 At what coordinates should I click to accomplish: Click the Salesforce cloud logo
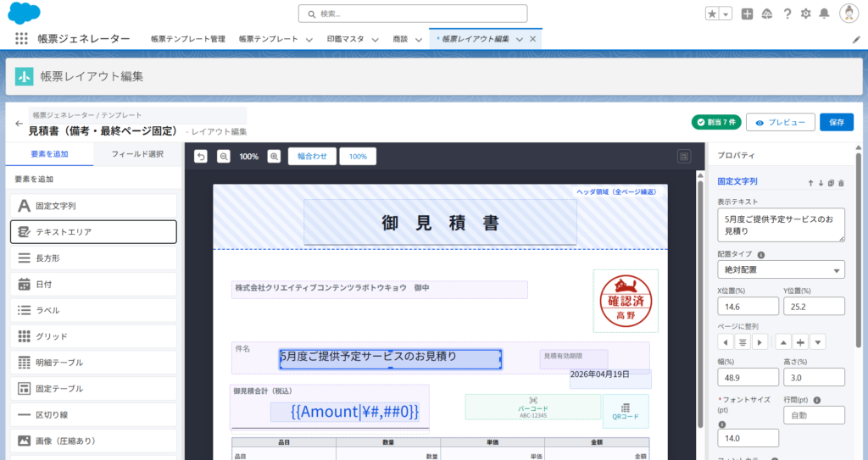pos(24,13)
